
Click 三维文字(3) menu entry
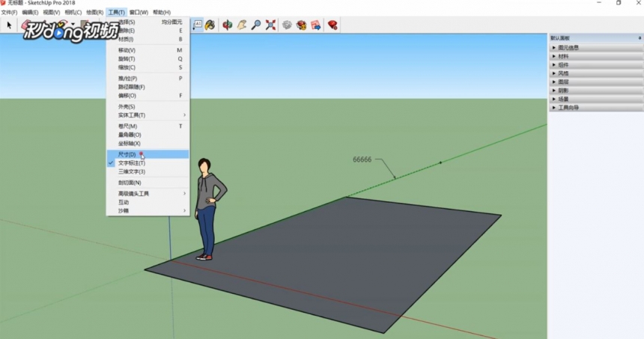coord(132,171)
